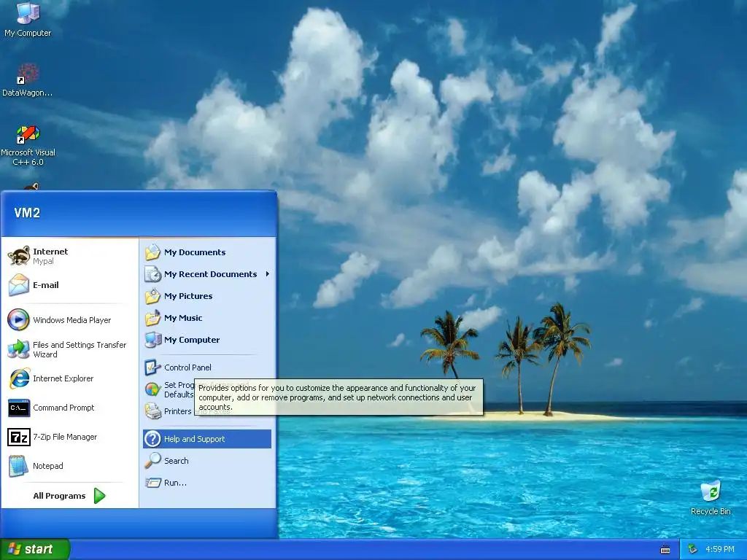
Task: Click the My Computer label in Start menu
Action: click(192, 340)
